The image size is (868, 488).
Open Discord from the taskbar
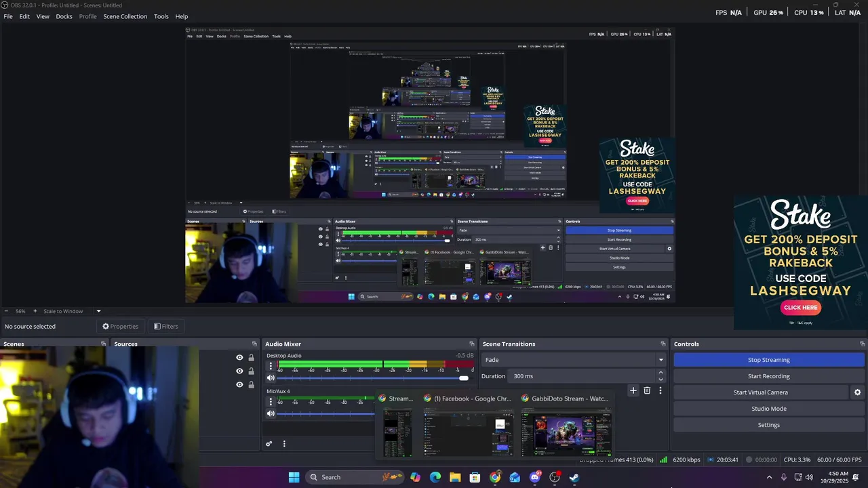[x=535, y=477]
